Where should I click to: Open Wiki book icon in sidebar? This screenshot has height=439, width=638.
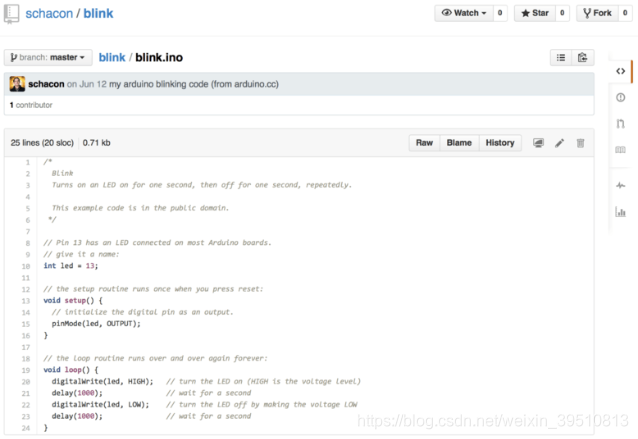coord(621,150)
